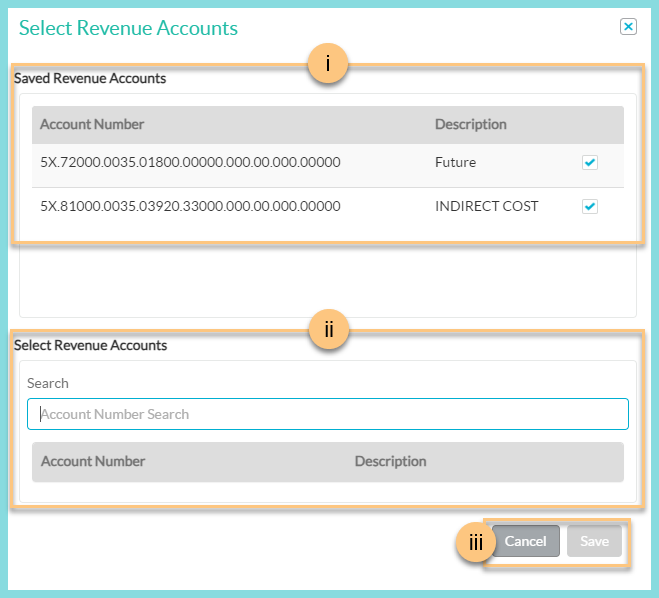Click the circled 'ii' annotation marker
Viewport: 659px width, 598px height.
[x=328, y=330]
